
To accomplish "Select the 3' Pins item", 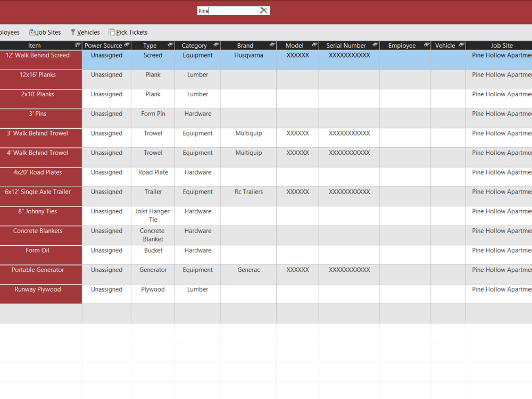I will click(x=41, y=119).
